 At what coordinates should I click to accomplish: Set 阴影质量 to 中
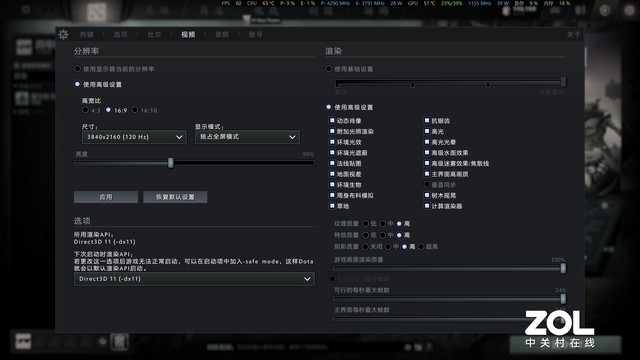pyautogui.click(x=388, y=247)
